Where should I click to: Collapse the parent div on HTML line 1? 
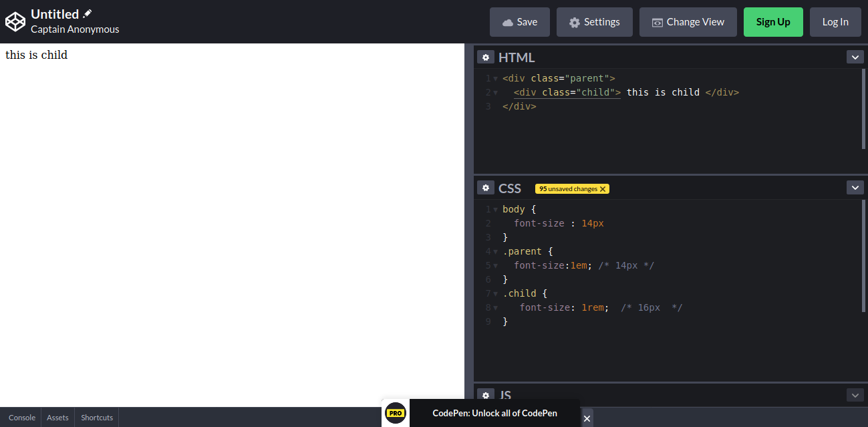494,78
